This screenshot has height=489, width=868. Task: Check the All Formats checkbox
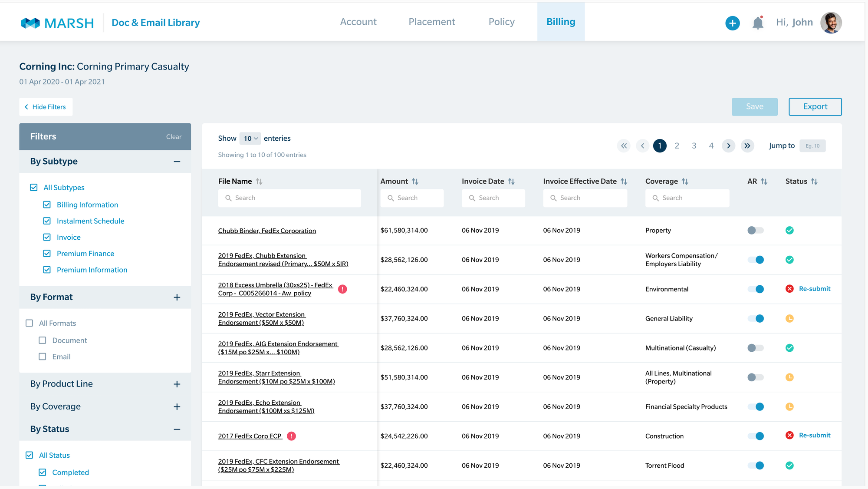pyautogui.click(x=30, y=323)
